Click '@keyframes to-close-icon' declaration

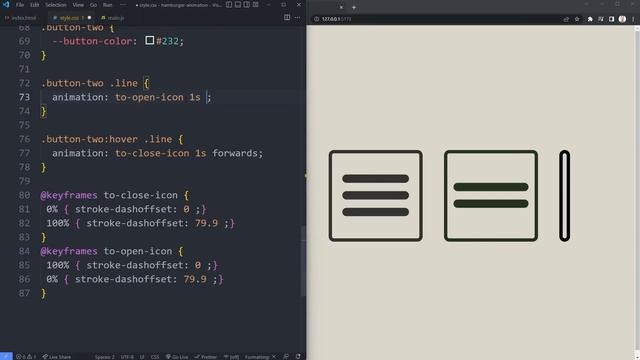pyautogui.click(x=109, y=195)
